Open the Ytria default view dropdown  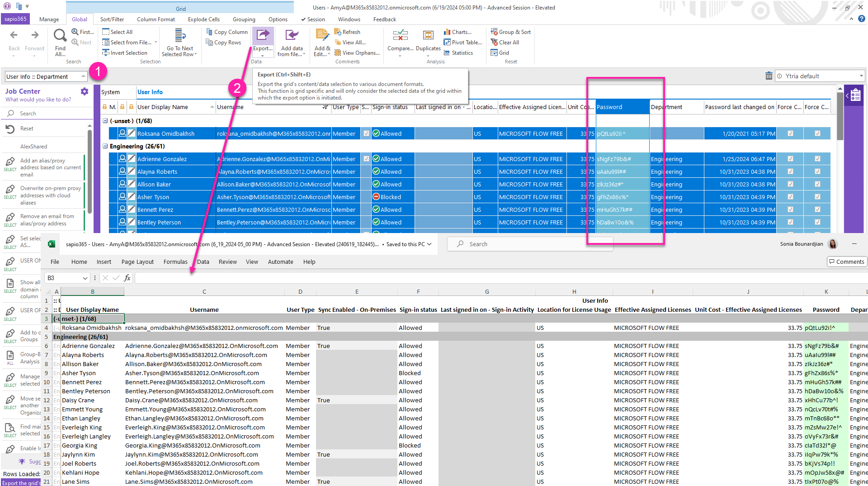[861, 76]
